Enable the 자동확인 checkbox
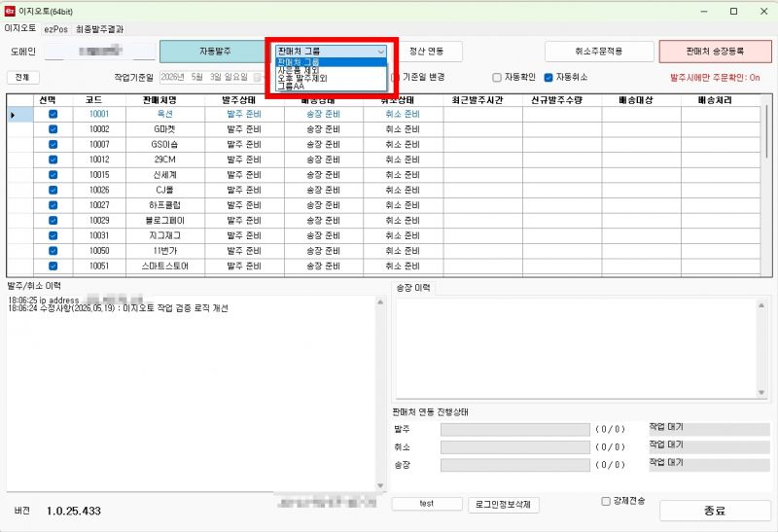This screenshot has width=778, height=532. [x=497, y=78]
